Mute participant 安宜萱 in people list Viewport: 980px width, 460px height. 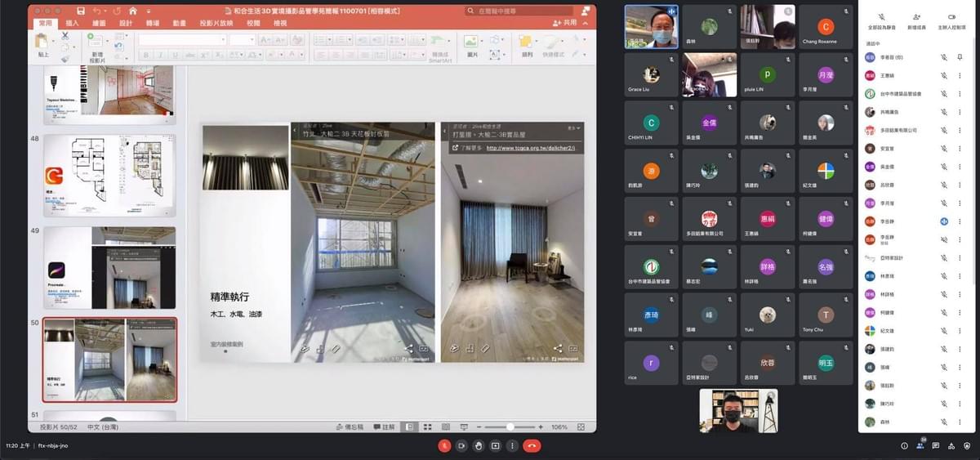coord(943,148)
